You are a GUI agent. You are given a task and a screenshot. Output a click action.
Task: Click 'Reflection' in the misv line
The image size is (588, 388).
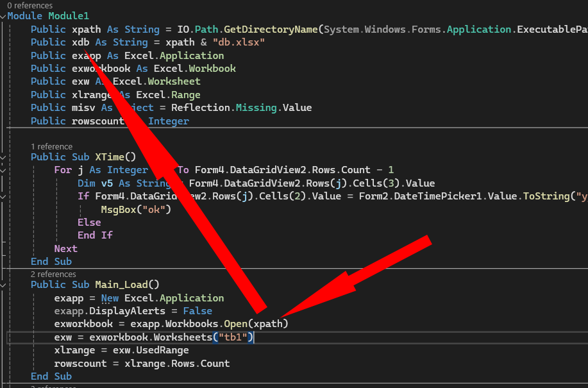point(200,108)
